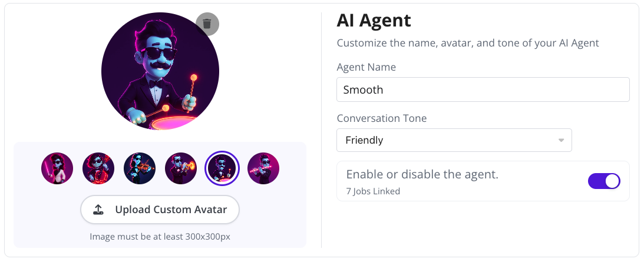644x262 pixels.
Task: Toggle the agent enable switch off
Action: click(x=604, y=181)
